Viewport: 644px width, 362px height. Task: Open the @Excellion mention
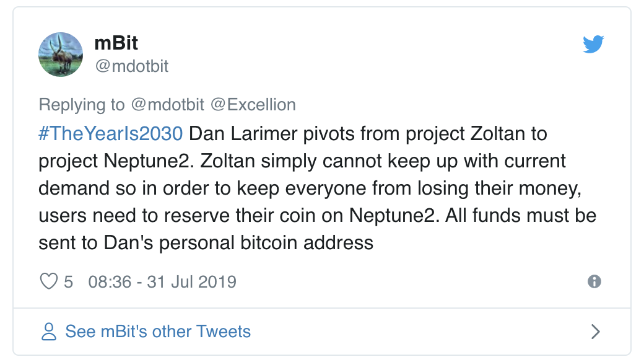tap(253, 105)
